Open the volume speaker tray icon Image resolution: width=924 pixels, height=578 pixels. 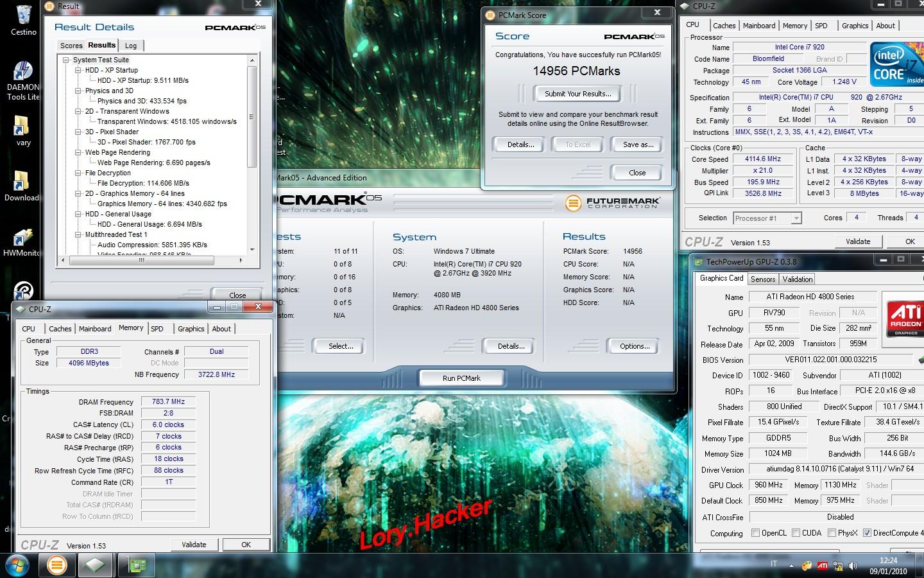(853, 566)
